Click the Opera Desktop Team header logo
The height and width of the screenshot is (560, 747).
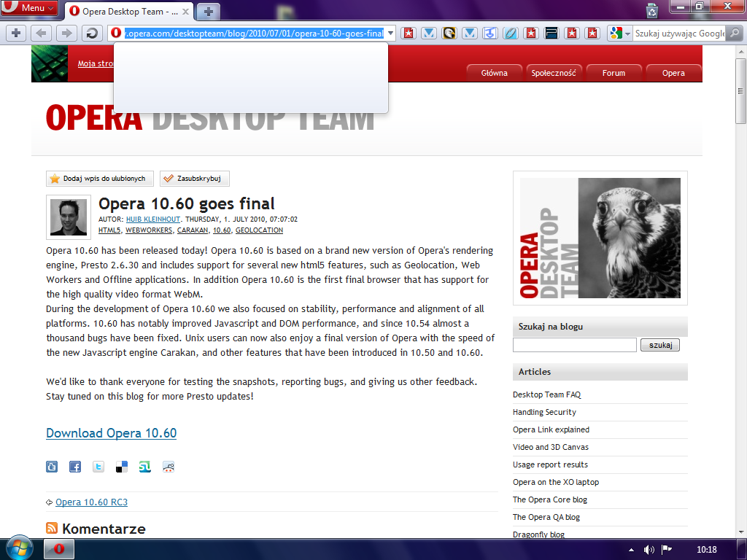(210, 117)
